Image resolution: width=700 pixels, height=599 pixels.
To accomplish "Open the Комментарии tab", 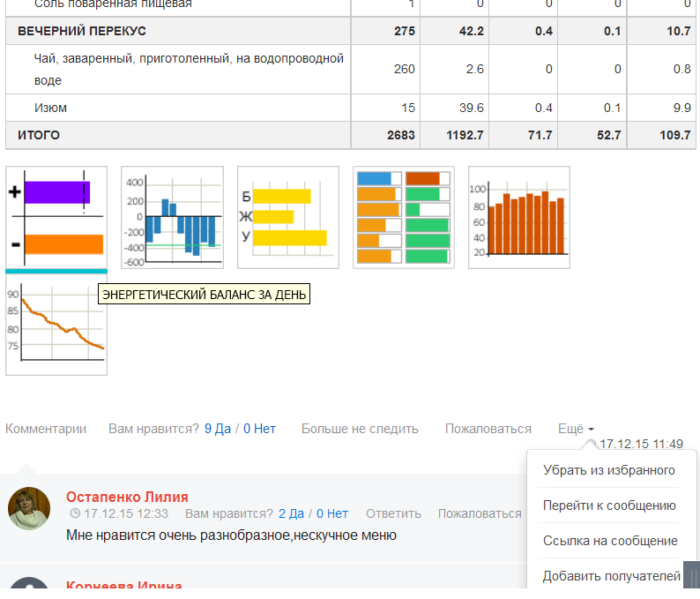I will 46,429.
